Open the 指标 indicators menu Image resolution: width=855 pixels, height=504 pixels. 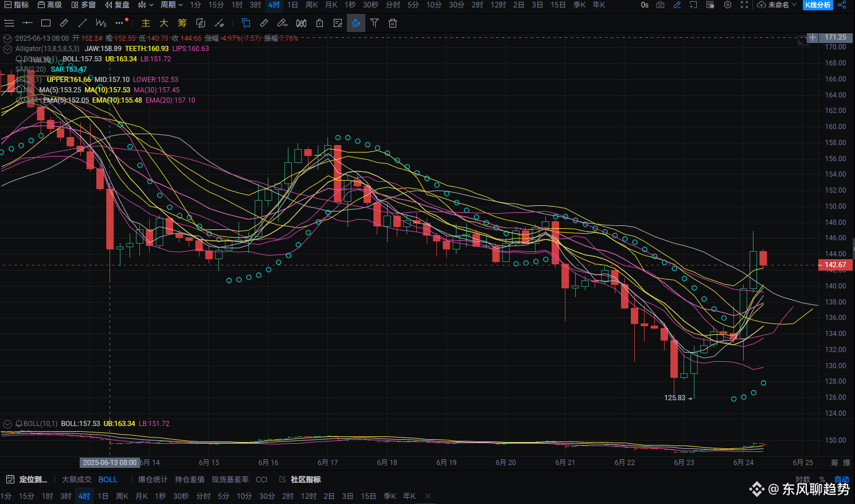pos(17,5)
